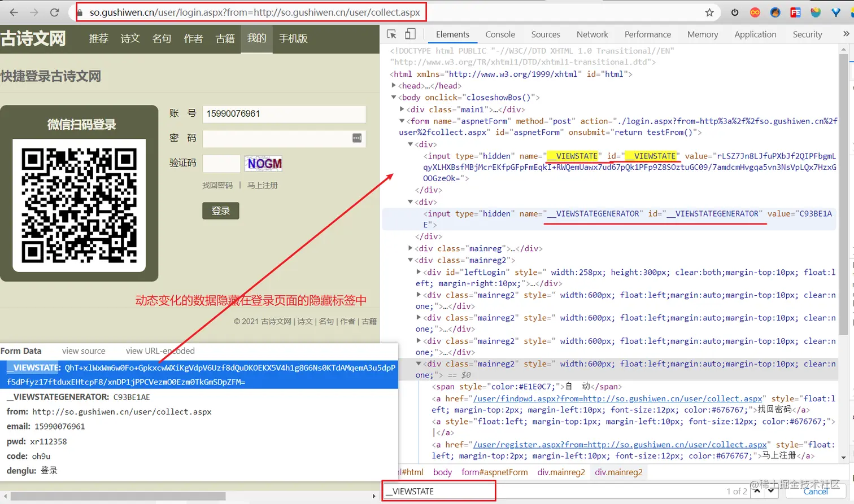This screenshot has width=854, height=504.
Task: Bookmark this page with the star icon
Action: 709,12
